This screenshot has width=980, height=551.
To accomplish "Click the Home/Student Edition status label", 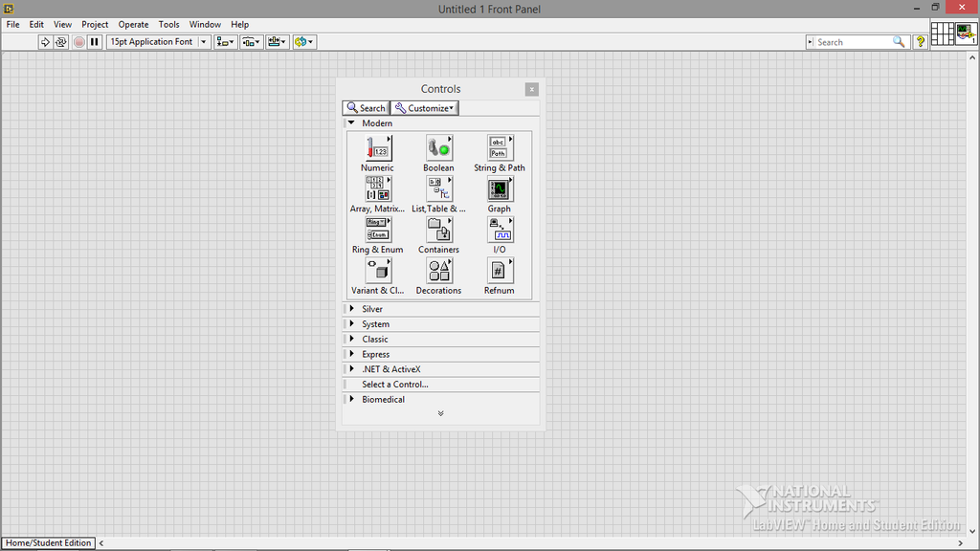I will [49, 543].
